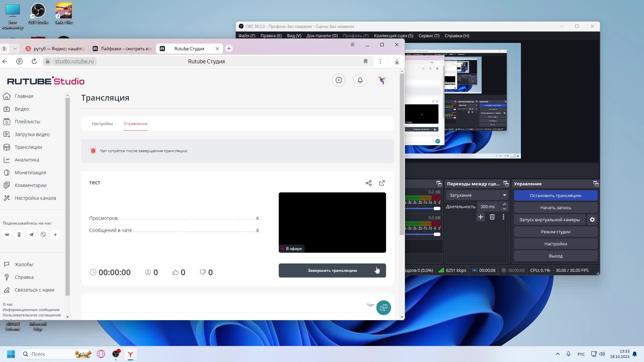
Task: Open the Сервис menu in OBS
Action: pos(429,36)
